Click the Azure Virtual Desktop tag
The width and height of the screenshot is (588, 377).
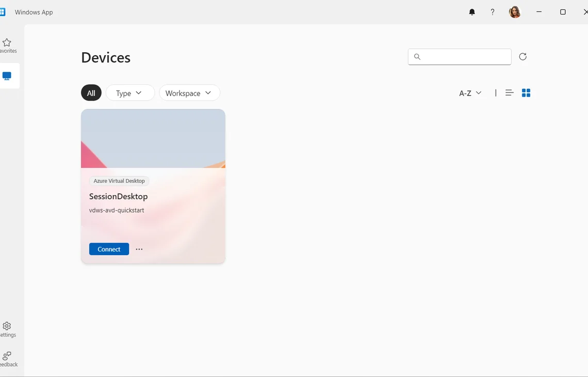119,181
